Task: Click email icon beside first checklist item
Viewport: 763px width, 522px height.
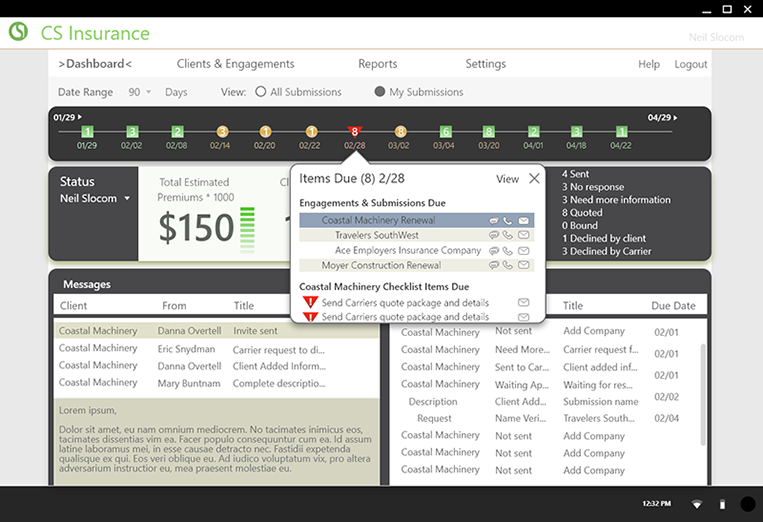Action: pos(524,302)
